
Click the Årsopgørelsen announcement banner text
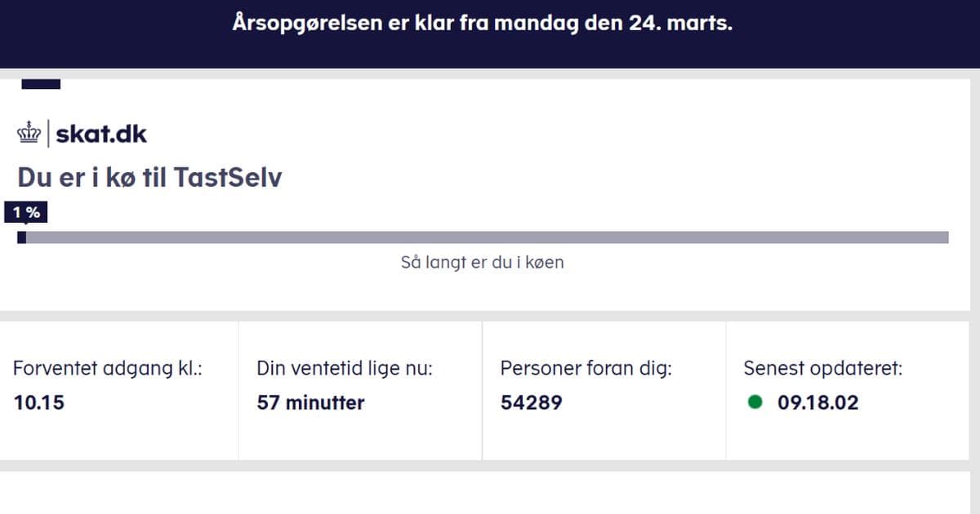tap(482, 24)
